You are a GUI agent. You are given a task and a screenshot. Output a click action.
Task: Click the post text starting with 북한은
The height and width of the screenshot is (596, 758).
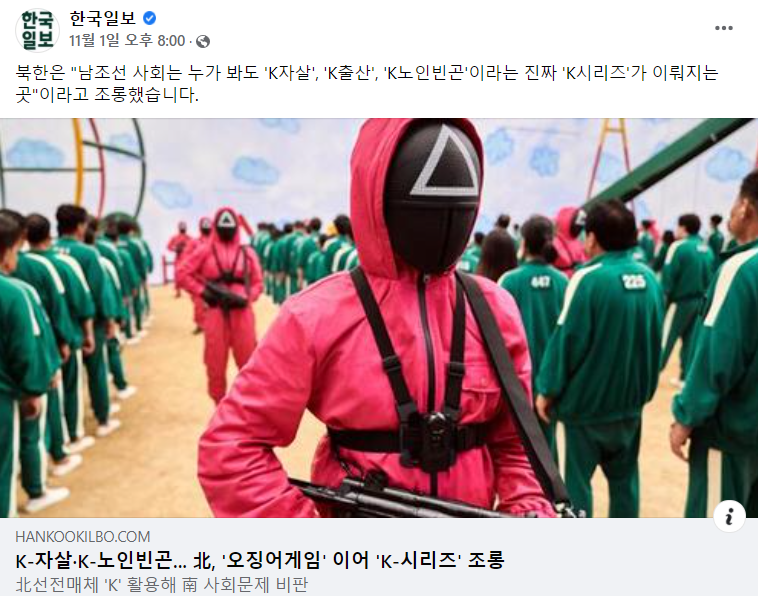367,83
